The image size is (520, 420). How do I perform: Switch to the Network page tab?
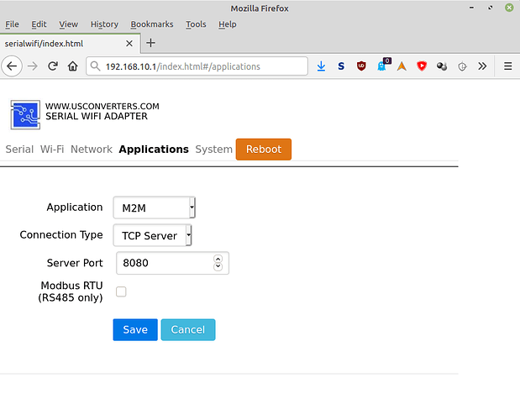tap(92, 150)
